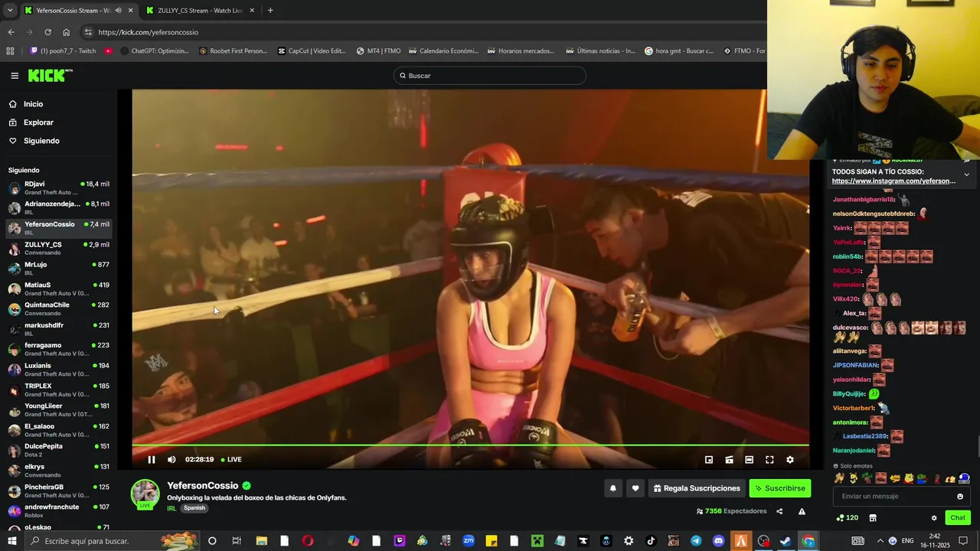The width and height of the screenshot is (980, 551).
Task: Expand the pinned message chevron in chat
Action: pos(966,174)
